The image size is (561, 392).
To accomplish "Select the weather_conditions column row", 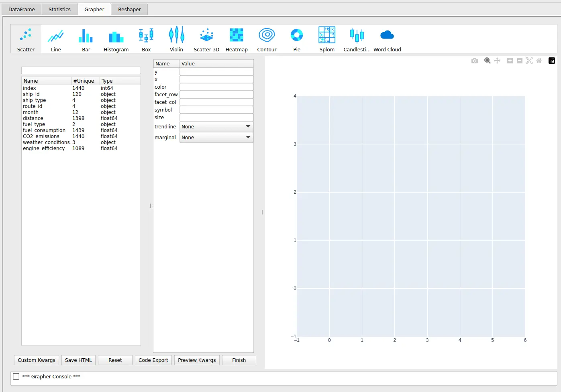I will pyautogui.click(x=81, y=142).
